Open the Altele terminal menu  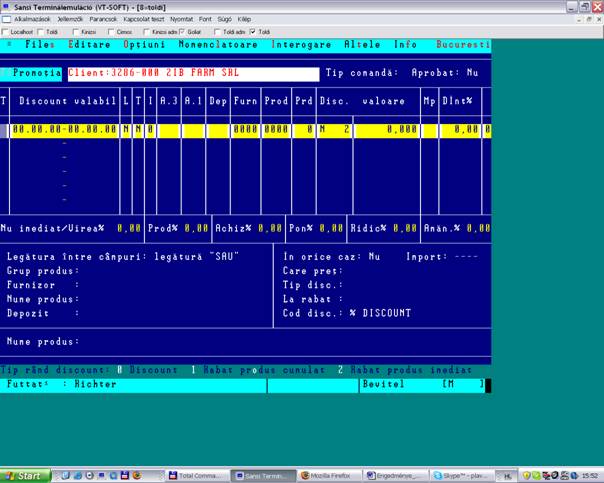pos(362,45)
